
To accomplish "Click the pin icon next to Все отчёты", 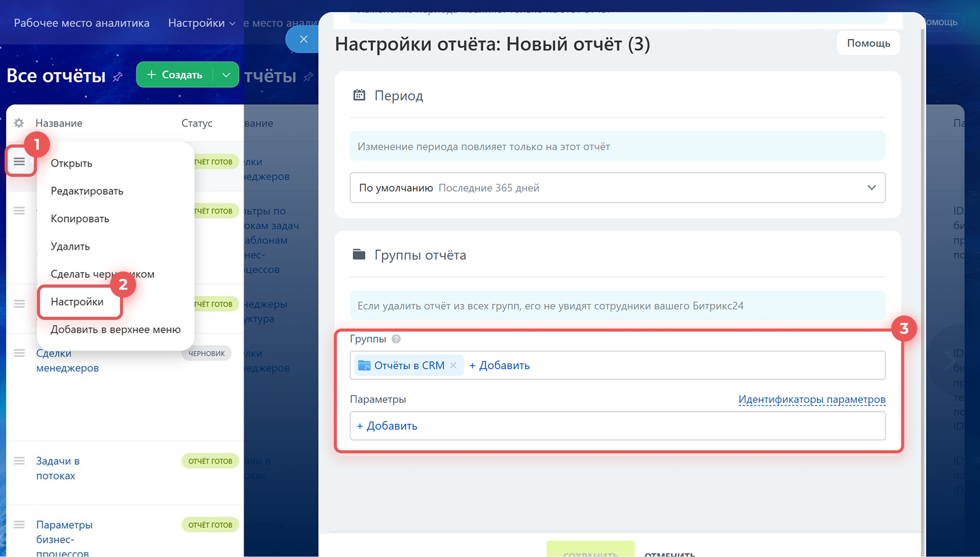I will [118, 77].
